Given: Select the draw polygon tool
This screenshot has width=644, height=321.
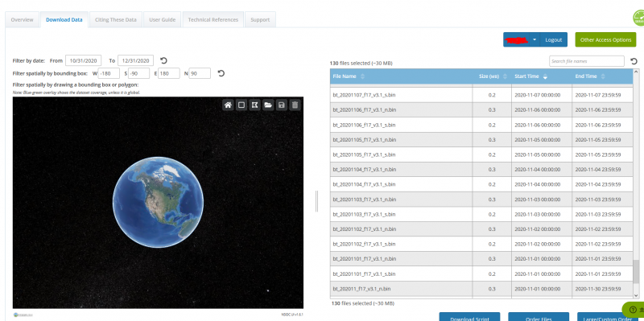Looking at the screenshot, I should 254,105.
